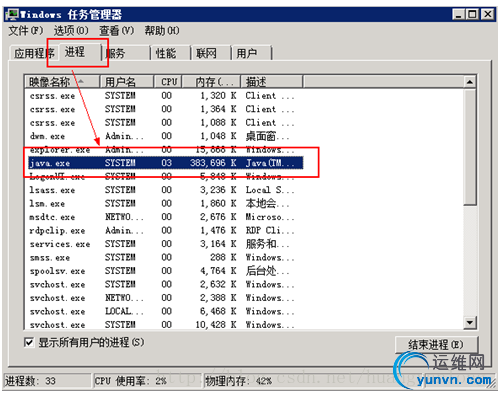Select the spoolsv.exe process row
This screenshot has width=498, height=397.
click(x=166, y=271)
